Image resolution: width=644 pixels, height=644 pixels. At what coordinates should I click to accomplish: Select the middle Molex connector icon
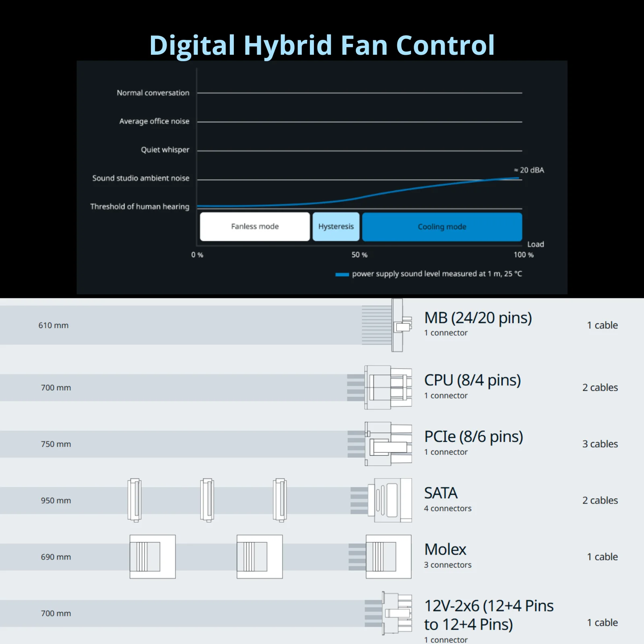pos(260,557)
